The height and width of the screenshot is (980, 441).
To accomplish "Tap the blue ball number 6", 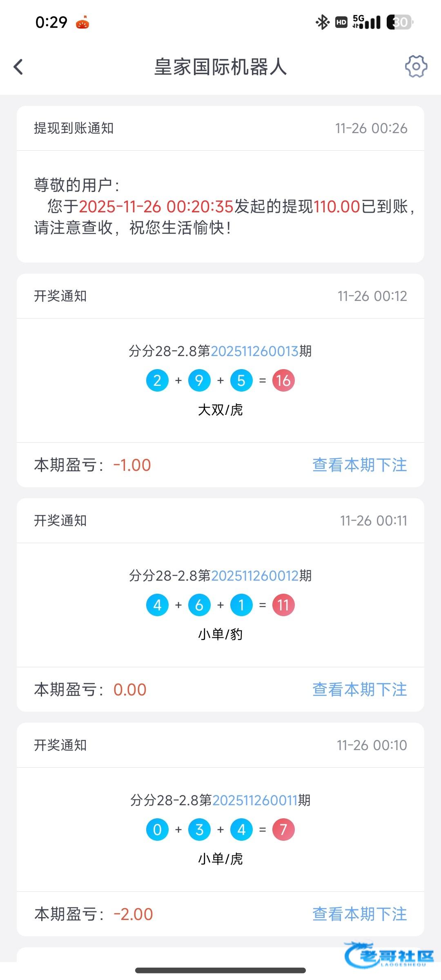I will point(199,605).
